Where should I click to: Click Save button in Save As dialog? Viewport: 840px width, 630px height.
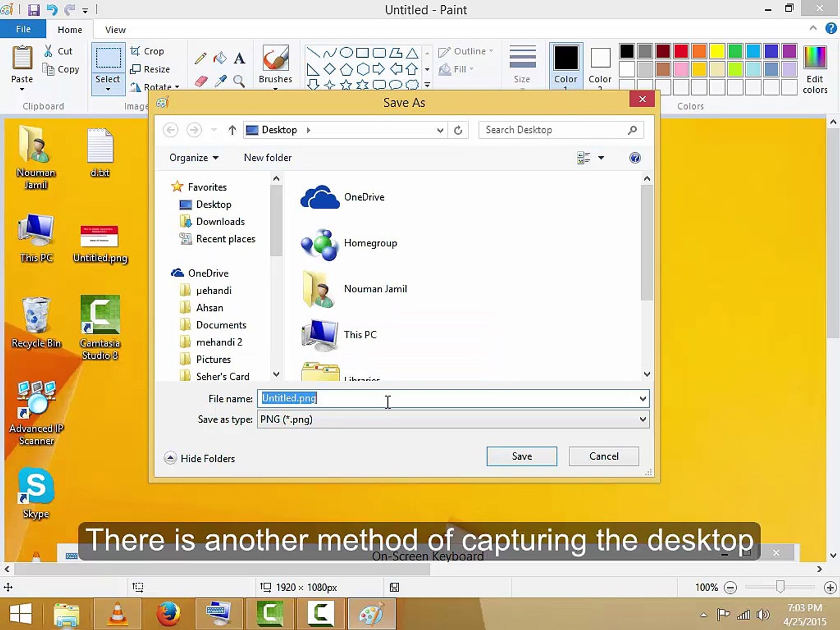click(x=522, y=456)
